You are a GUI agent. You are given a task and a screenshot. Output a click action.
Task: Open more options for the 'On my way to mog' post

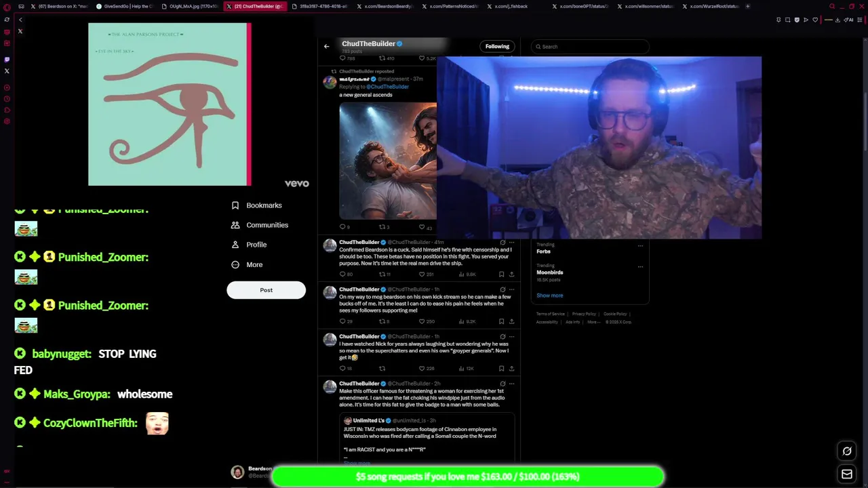pos(512,289)
